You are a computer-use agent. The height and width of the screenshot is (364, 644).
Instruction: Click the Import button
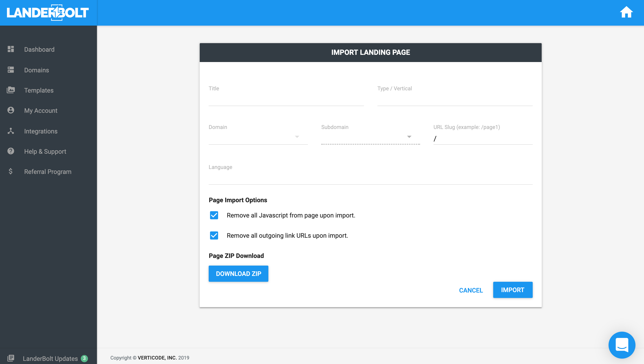click(512, 290)
